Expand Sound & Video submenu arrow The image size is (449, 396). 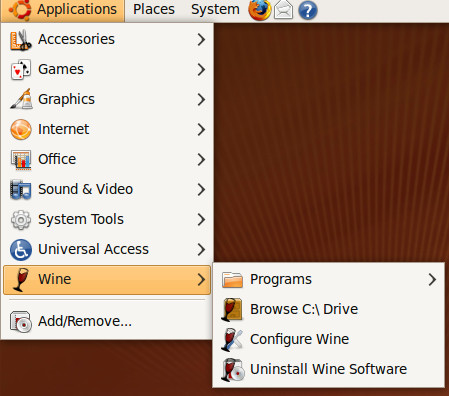(201, 189)
